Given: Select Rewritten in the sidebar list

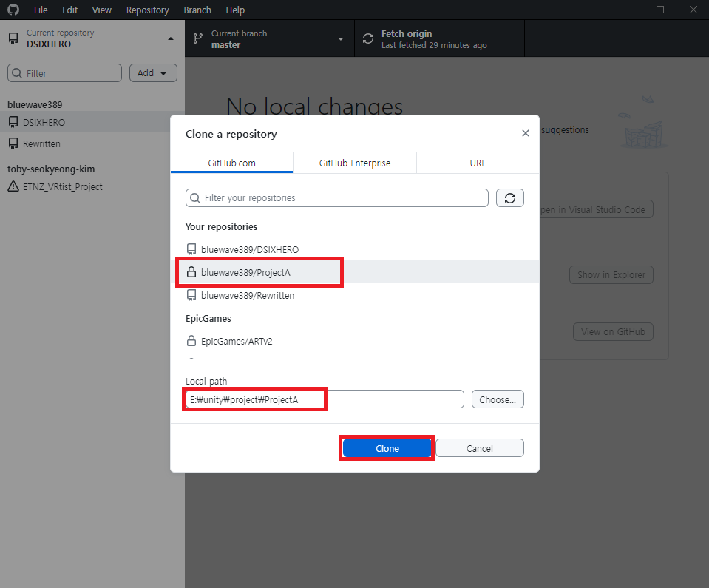Looking at the screenshot, I should click(x=92, y=143).
